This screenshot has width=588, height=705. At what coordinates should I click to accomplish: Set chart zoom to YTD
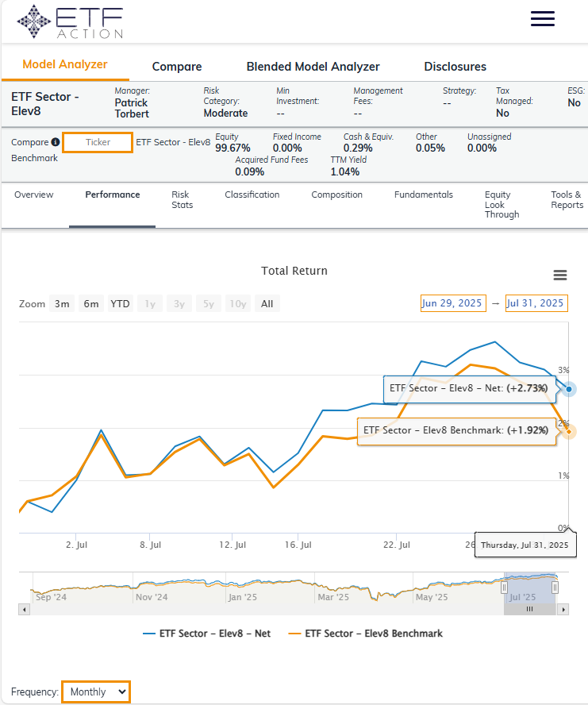coord(120,304)
